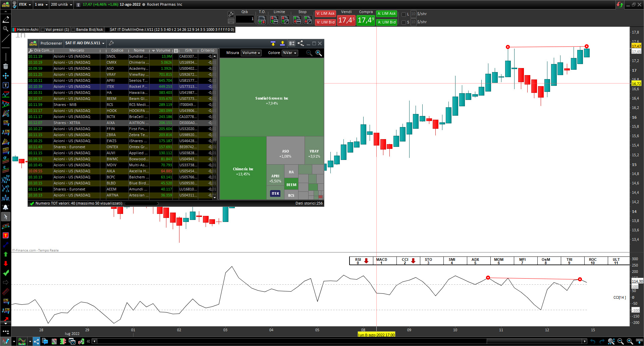Open the Colore %Var dropdown
Screen dimensions: 644x346
coord(290,53)
